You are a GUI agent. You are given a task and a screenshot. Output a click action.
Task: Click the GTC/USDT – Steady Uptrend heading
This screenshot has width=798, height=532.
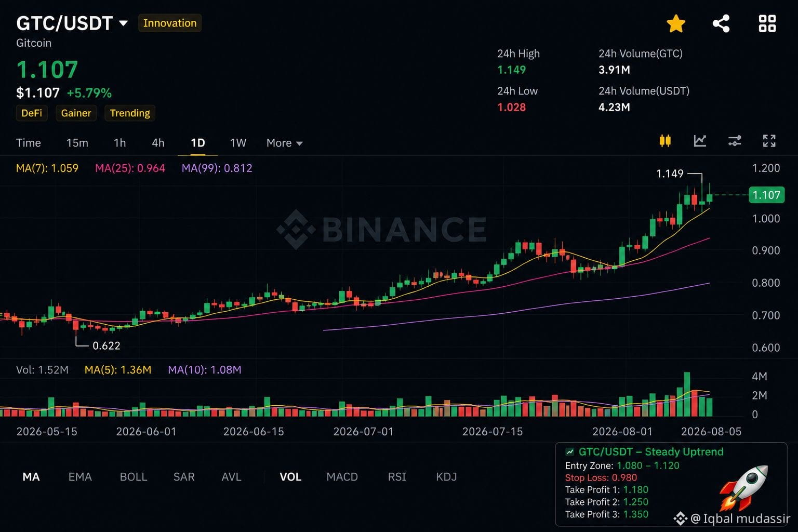pyautogui.click(x=651, y=452)
